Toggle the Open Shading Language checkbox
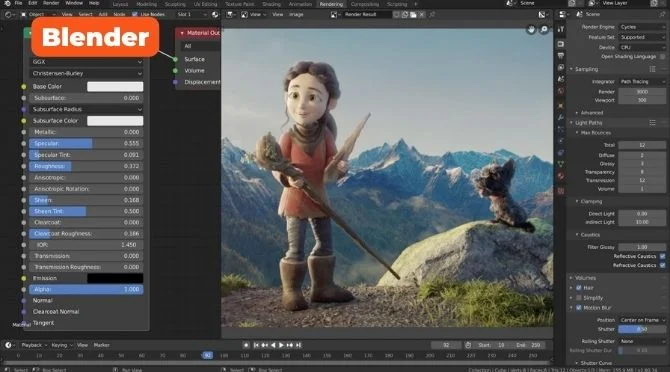The width and height of the screenshot is (670, 372). pyautogui.click(x=663, y=56)
